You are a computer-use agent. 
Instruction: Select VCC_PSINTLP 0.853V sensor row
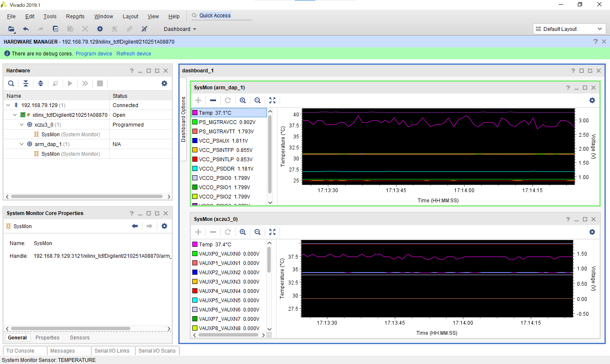point(229,159)
